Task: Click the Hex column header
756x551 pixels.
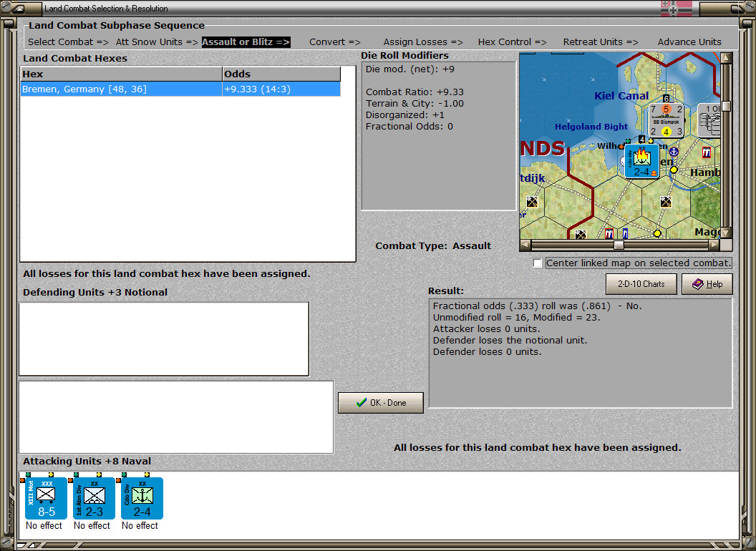Action: click(x=121, y=74)
